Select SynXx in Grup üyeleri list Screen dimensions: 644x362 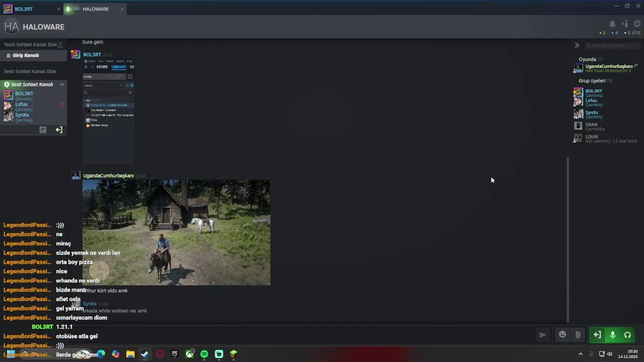pos(592,113)
